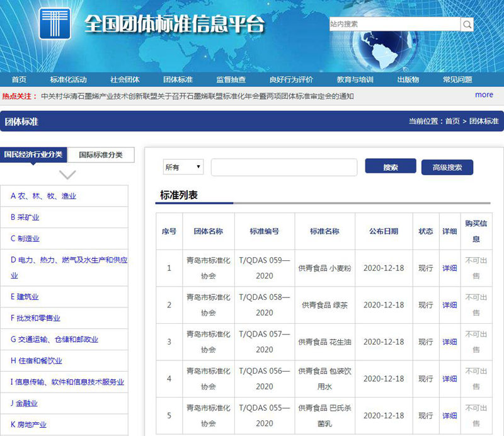The width and height of the screenshot is (504, 436).
Task: Click standard number T/QDAS 059—2020
Action: coord(265,268)
